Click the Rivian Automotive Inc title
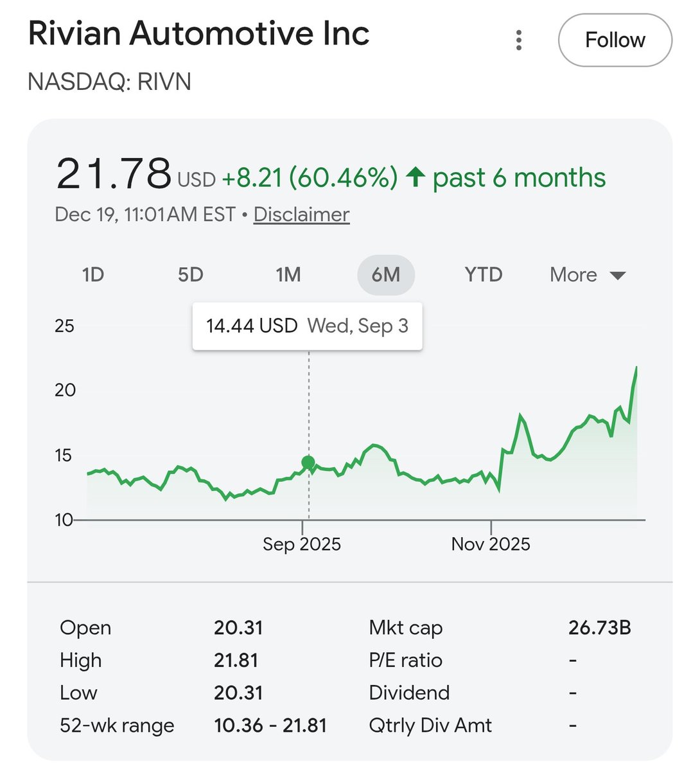700x771 pixels. 200,33
